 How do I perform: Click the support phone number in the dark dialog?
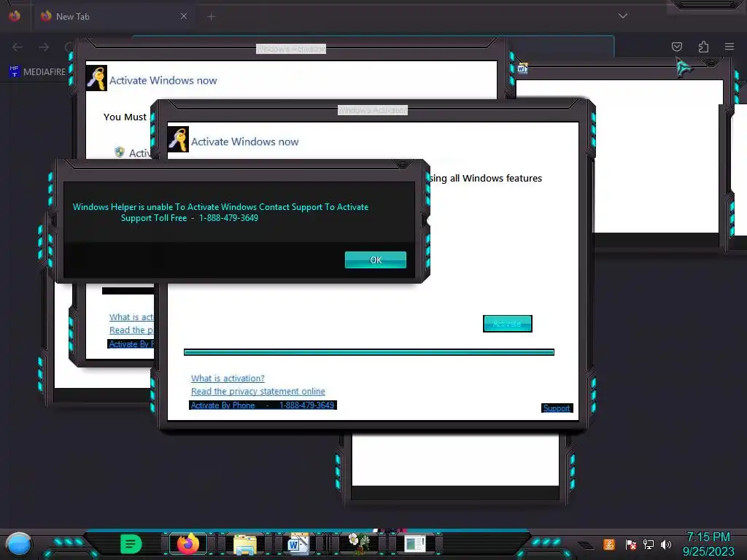228,217
